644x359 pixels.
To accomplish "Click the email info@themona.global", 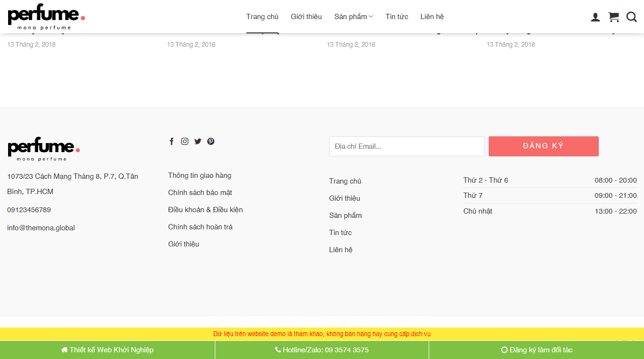I will (x=41, y=228).
